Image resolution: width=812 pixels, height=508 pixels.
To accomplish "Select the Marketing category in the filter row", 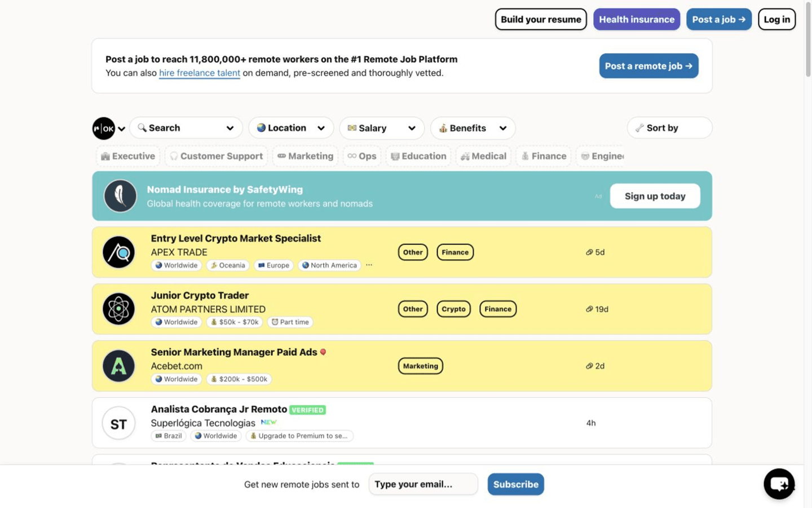I will point(305,156).
